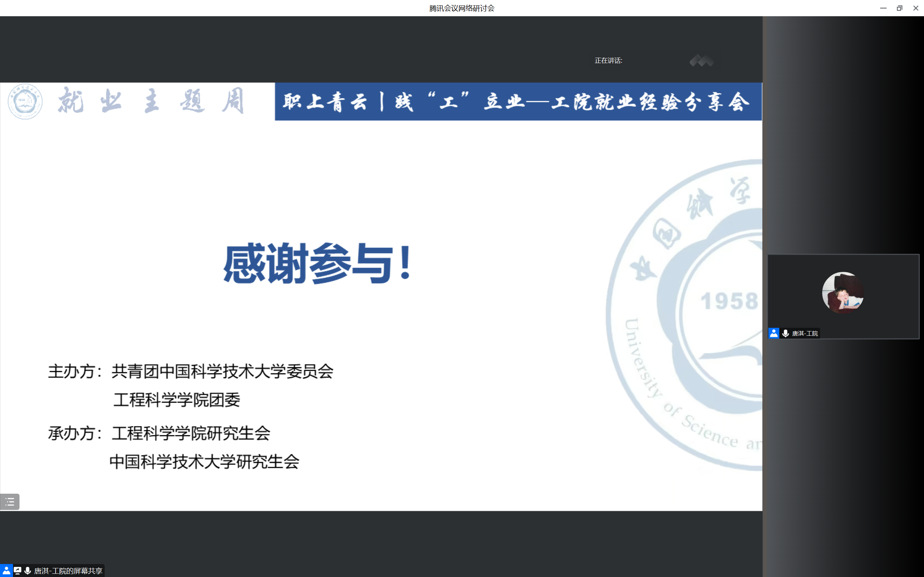Minimize the Tencent Meeting window

click(x=883, y=8)
